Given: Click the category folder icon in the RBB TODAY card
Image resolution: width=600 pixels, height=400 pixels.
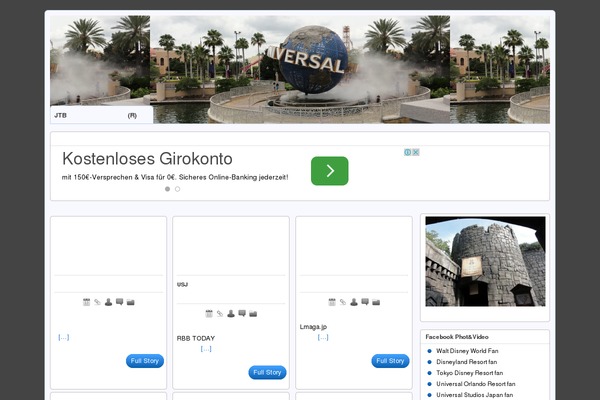Looking at the screenshot, I should [x=253, y=313].
